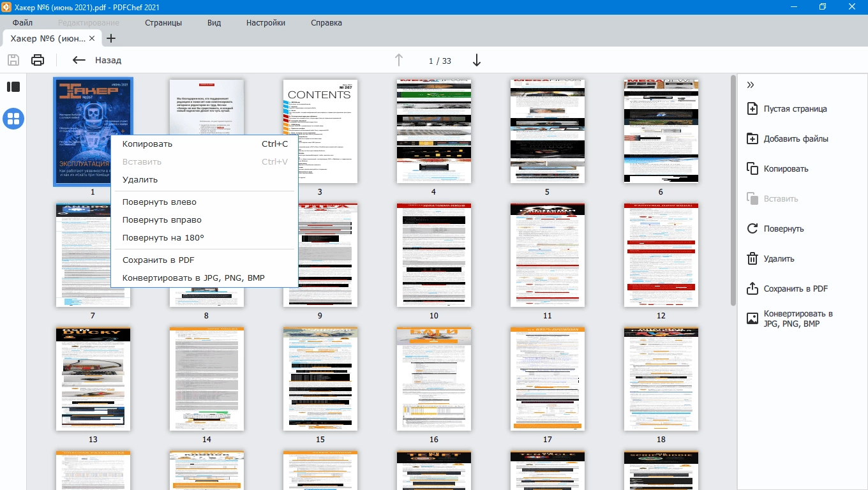Select the thumbnails grid view icon

(x=13, y=118)
